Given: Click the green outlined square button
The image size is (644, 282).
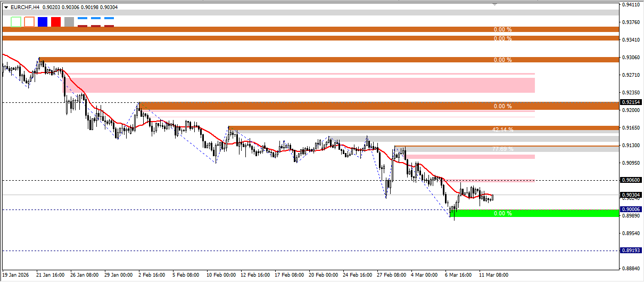Looking at the screenshot, I should click(x=16, y=22).
